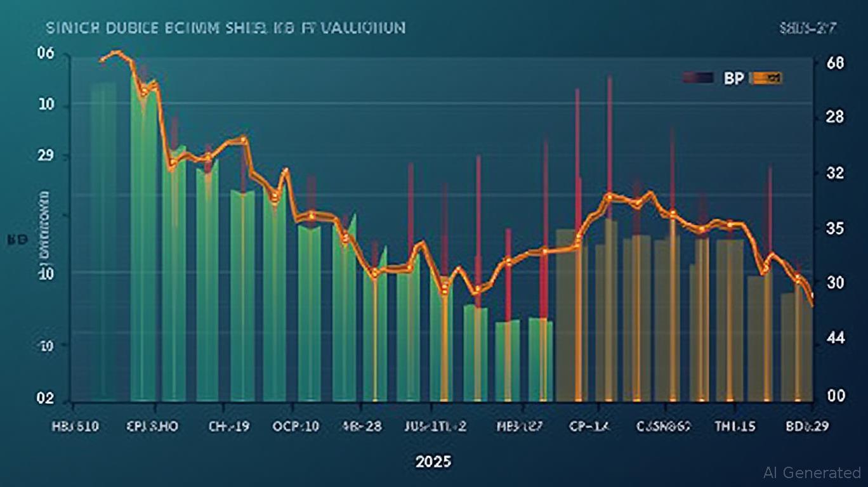The image size is (868, 487).
Task: Click the 06 value atop left axis
Action: [x=46, y=56]
